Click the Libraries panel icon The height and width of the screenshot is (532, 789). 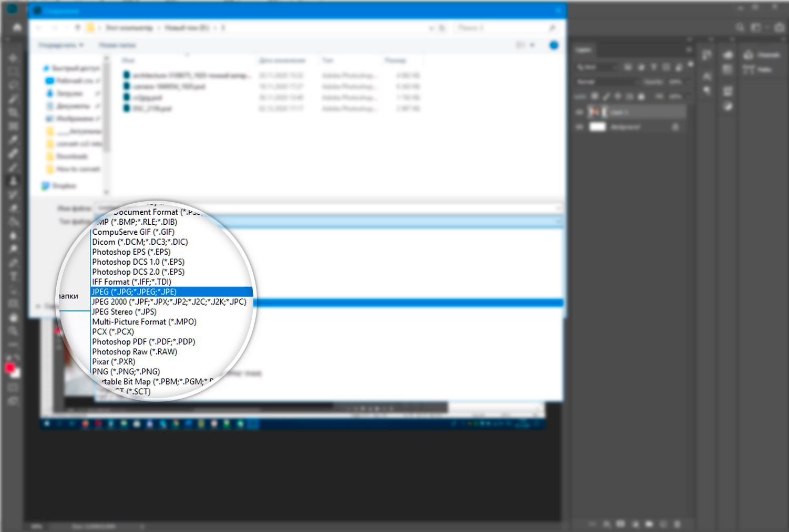point(729,55)
